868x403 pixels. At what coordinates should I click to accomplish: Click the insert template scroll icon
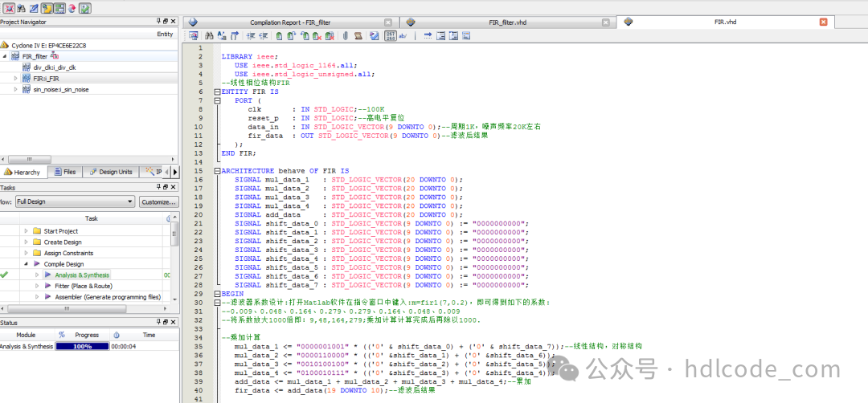(x=358, y=36)
